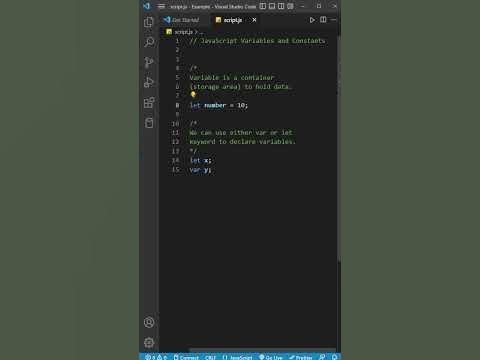480x360 pixels.
Task: Click script.js in the breadcrumb
Action: pos(183,32)
